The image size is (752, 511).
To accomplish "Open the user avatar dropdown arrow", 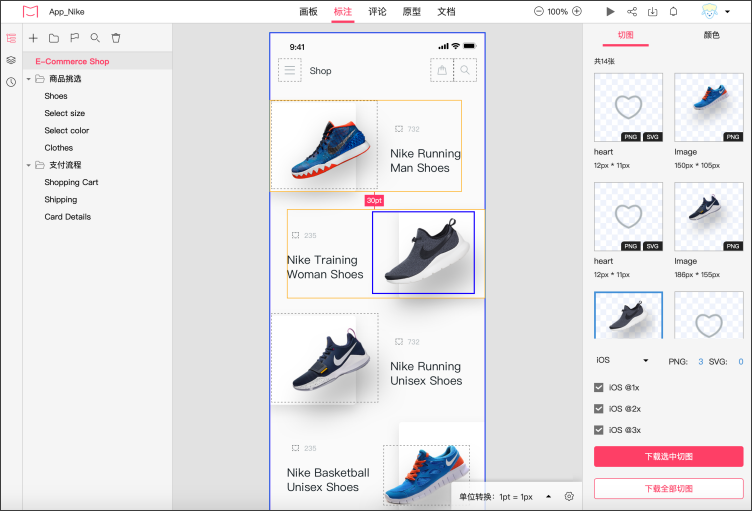I will pyautogui.click(x=728, y=12).
